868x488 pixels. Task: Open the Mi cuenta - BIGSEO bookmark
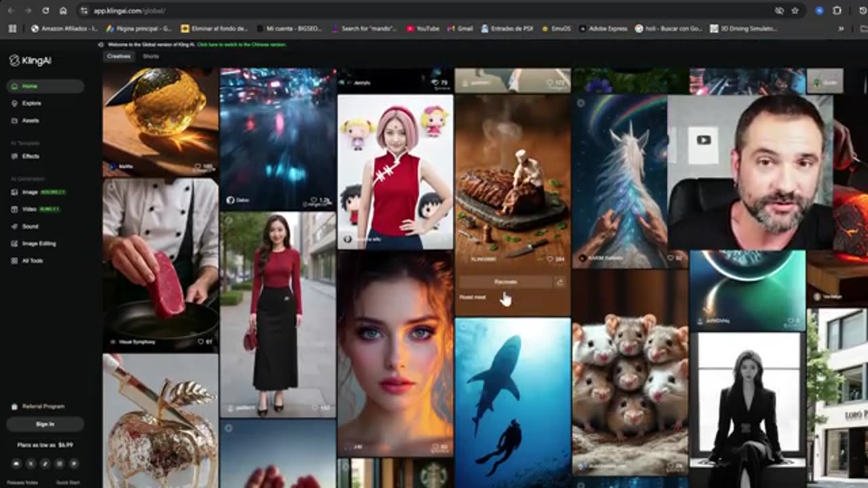pyautogui.click(x=290, y=28)
